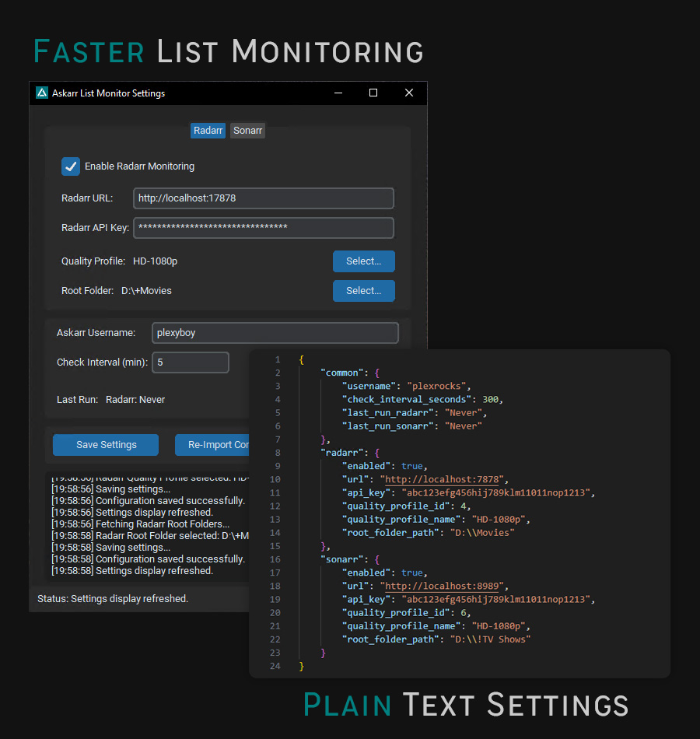
Task: Open the http://localhost:8989 link in JSON
Action: coord(442,586)
